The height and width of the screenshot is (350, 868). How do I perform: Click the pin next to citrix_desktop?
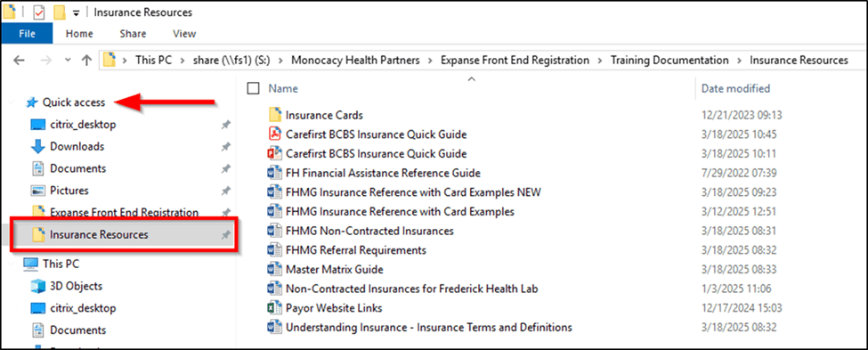(x=225, y=126)
